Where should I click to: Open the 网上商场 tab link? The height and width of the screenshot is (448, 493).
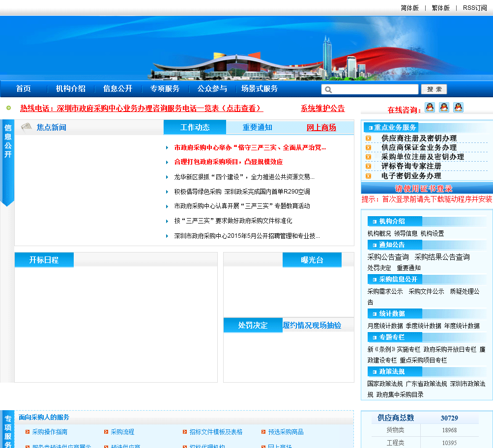pyautogui.click(x=321, y=127)
